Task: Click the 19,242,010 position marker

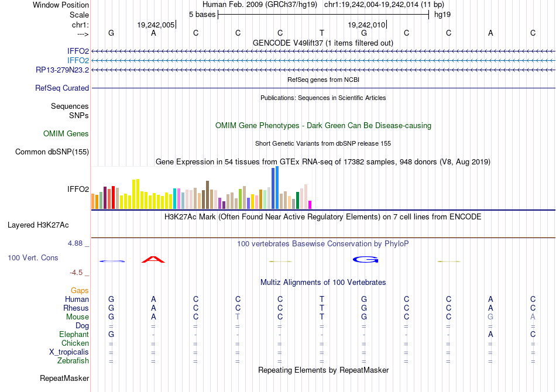Action: click(366, 25)
